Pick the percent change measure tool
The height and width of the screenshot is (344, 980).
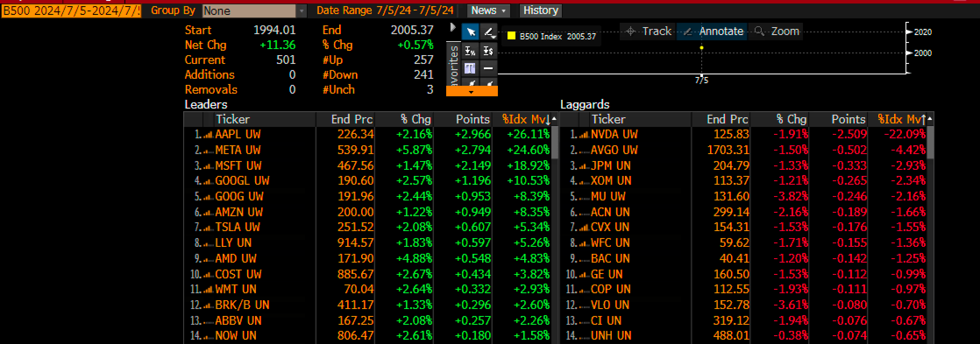point(470,51)
